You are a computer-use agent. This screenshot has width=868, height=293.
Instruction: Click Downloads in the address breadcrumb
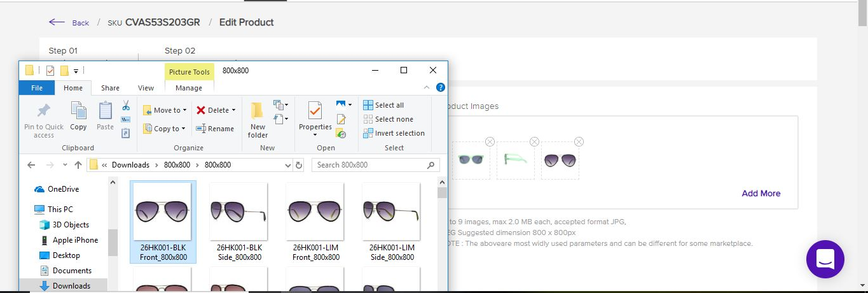pyautogui.click(x=130, y=165)
